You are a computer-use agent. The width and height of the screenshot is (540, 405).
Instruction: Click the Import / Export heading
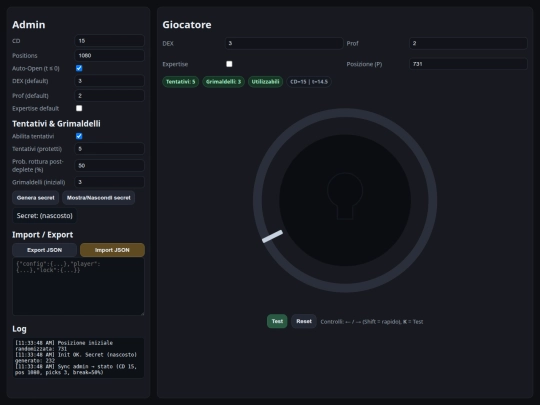coord(42,235)
